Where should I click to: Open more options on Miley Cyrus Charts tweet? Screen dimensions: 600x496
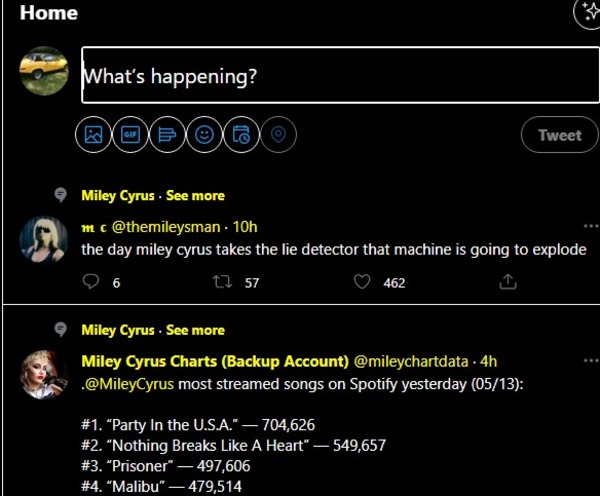click(x=590, y=361)
